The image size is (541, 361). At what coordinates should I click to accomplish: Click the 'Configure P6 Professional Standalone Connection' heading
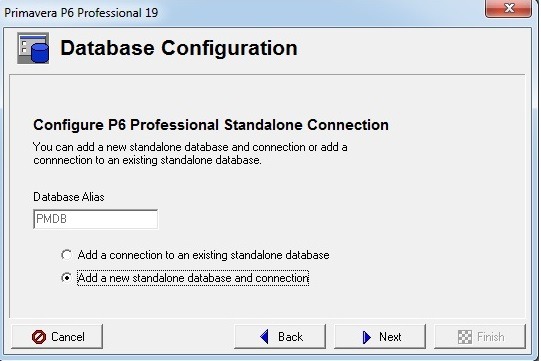click(x=211, y=125)
